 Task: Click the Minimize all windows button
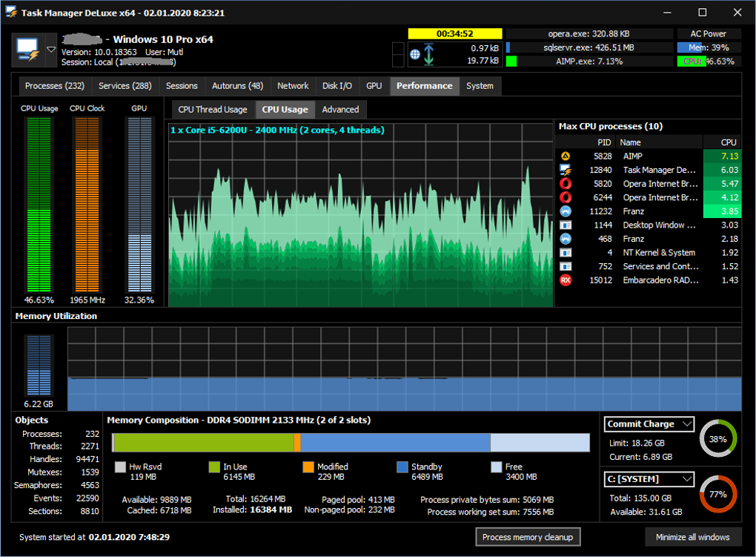click(x=692, y=537)
